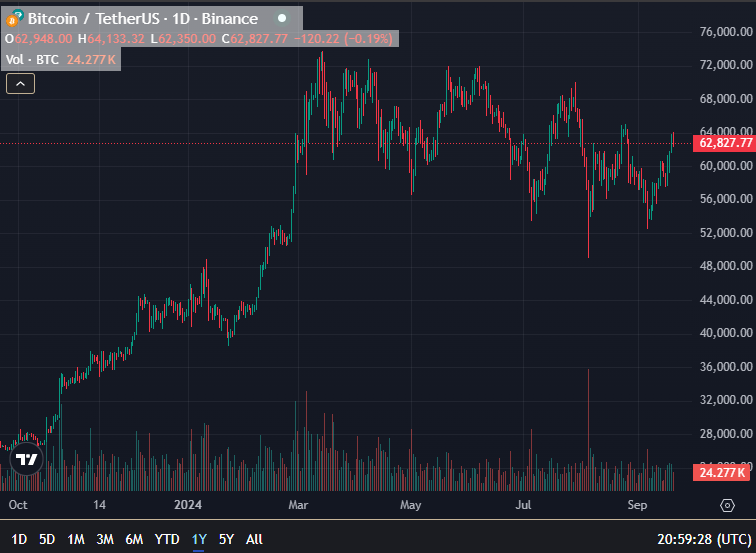Switch to the 3M range
The height and width of the screenshot is (553, 756).
click(x=105, y=539)
